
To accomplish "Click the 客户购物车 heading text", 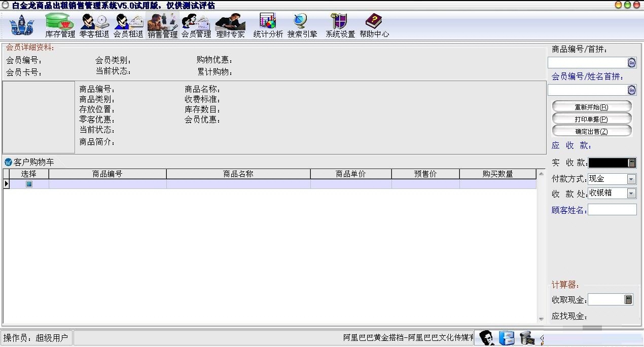I will tap(34, 162).
